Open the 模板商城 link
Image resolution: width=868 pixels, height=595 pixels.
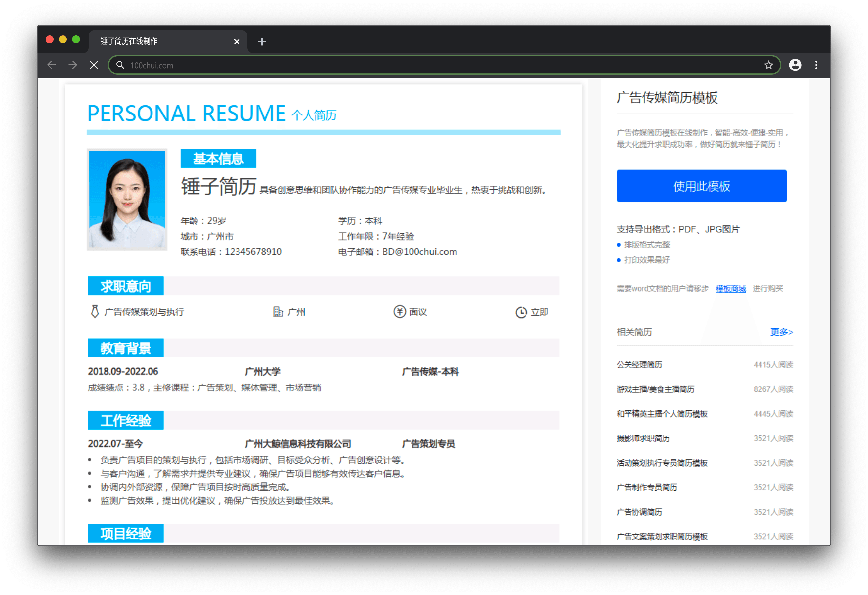(x=730, y=288)
